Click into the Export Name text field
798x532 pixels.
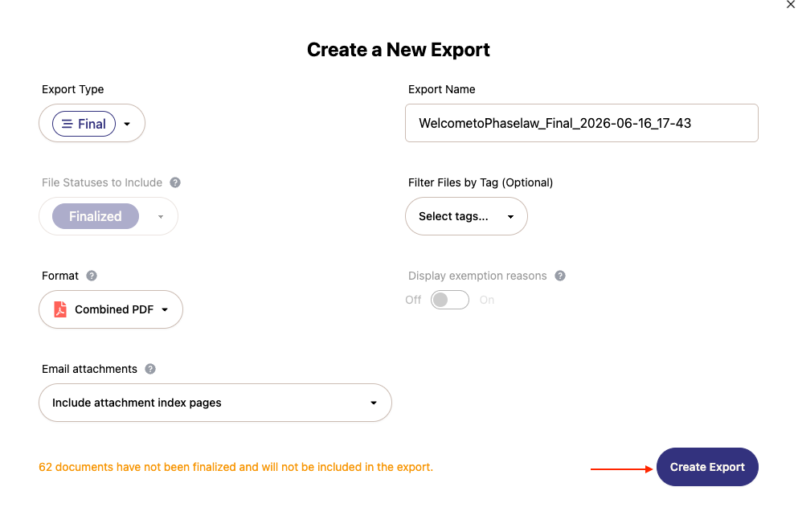click(x=582, y=123)
